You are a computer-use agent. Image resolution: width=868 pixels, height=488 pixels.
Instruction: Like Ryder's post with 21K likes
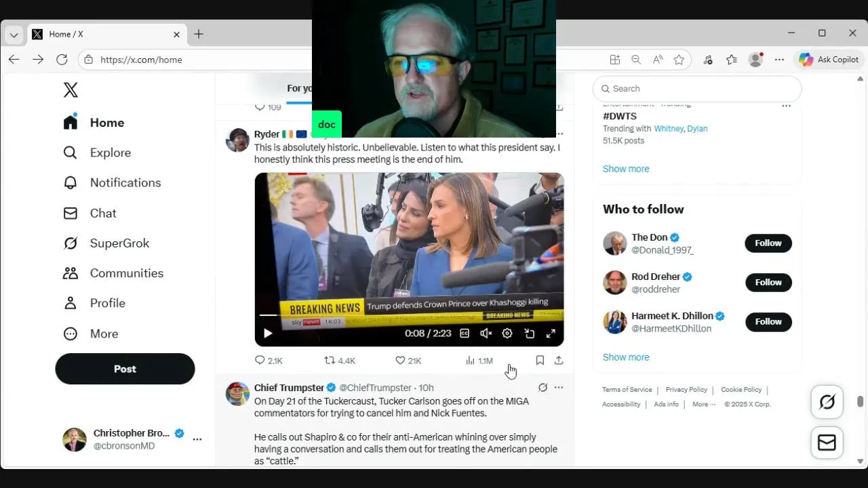pyautogui.click(x=408, y=361)
